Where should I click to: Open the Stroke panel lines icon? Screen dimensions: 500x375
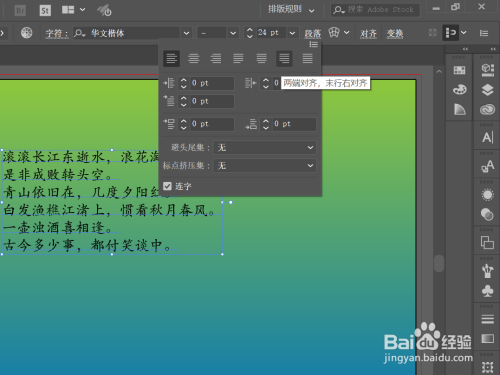[x=487, y=319]
